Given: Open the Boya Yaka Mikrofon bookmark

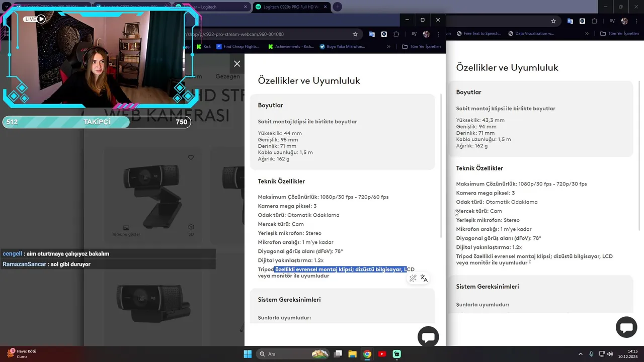Looking at the screenshot, I should point(342,47).
